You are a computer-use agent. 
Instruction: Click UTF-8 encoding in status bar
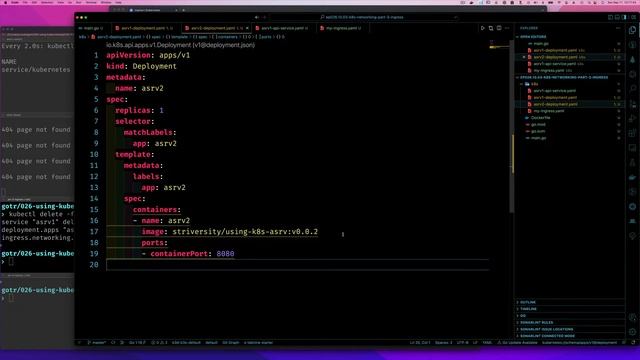pos(462,343)
